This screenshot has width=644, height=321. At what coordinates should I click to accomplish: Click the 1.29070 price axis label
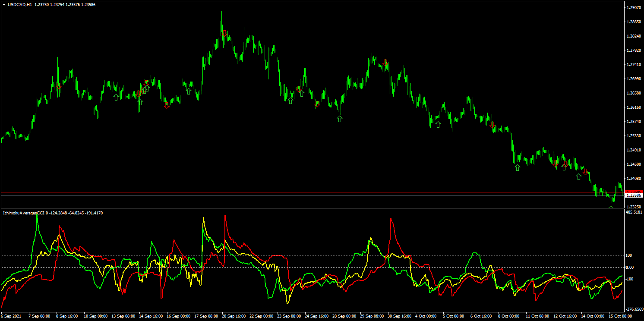(x=633, y=8)
